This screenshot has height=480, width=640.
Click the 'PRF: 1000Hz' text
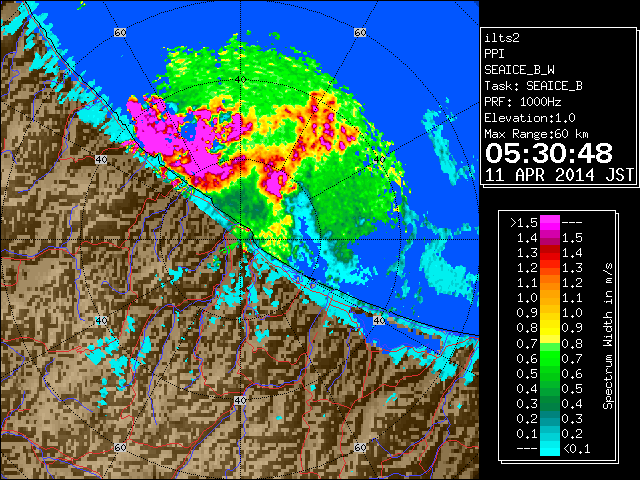tap(522, 102)
